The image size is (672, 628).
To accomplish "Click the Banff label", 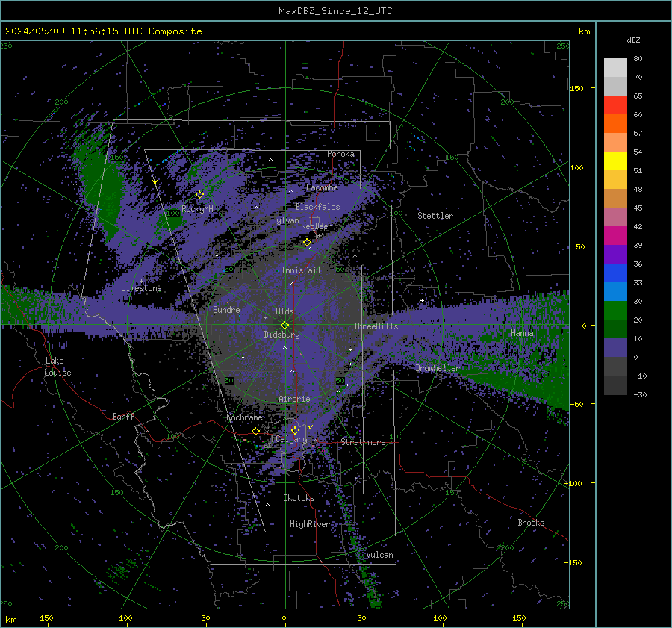I will click(x=123, y=416).
